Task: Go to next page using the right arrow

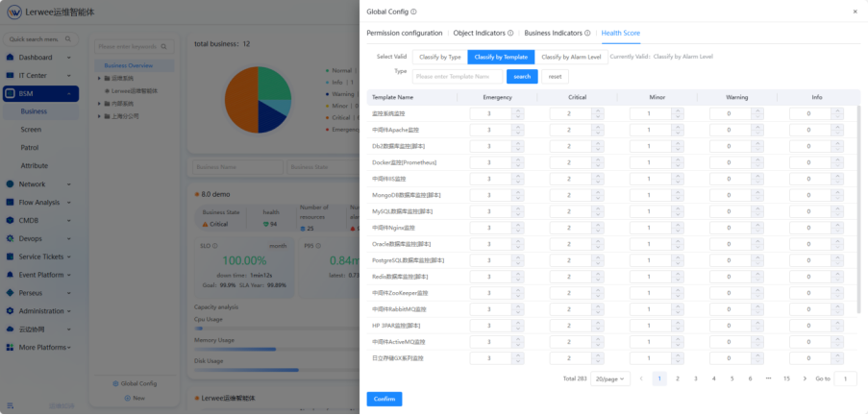Action: pos(803,378)
